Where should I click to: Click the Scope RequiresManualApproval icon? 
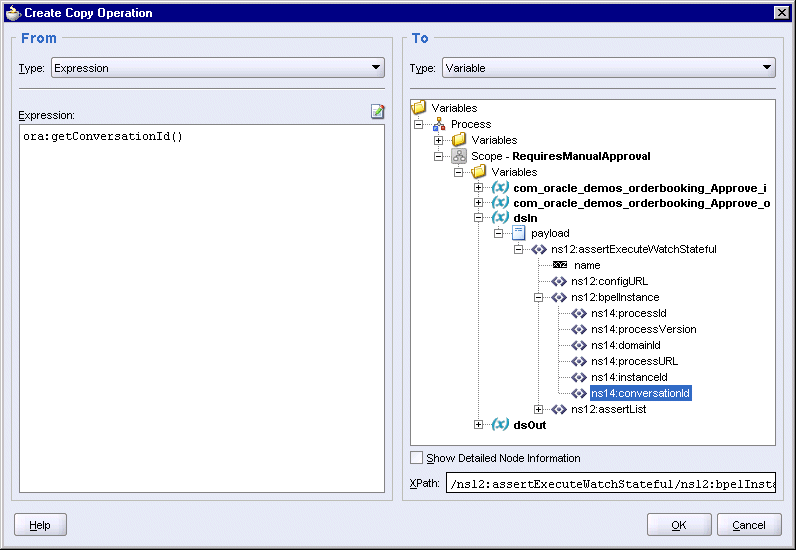(459, 156)
